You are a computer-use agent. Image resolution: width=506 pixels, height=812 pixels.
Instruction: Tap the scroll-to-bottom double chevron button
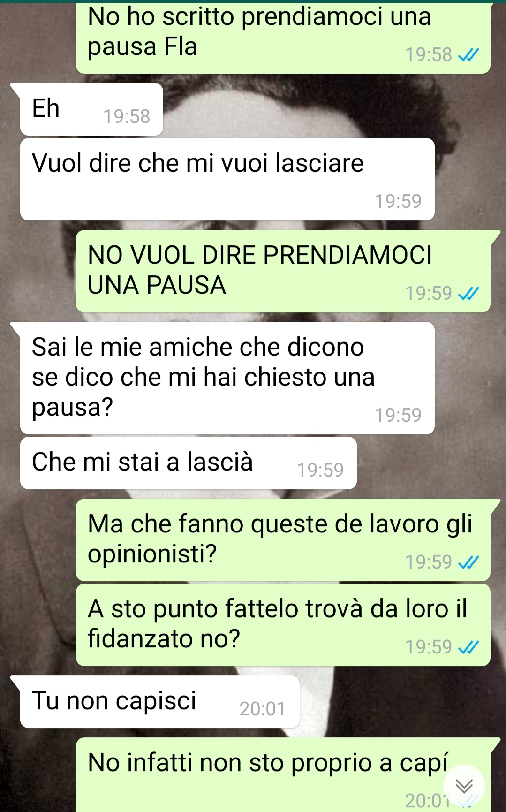464,785
